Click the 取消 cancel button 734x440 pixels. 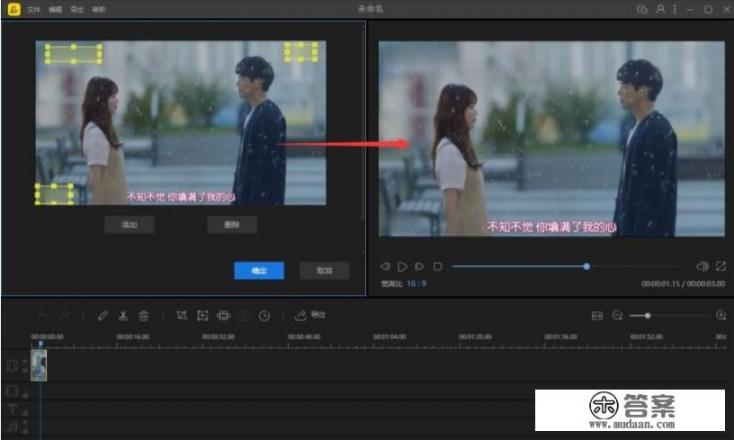(324, 270)
